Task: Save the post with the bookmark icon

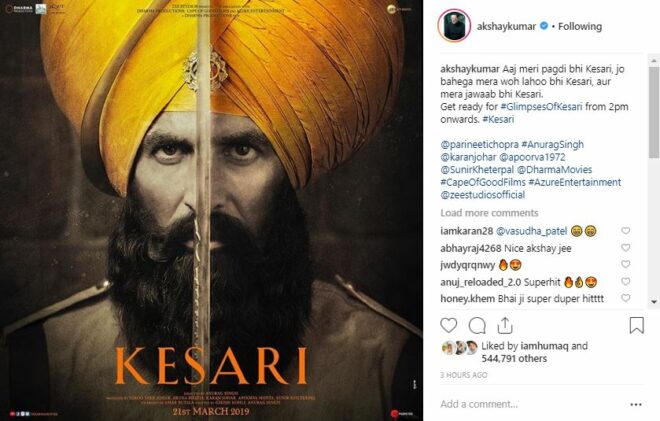Action: pos(636,325)
